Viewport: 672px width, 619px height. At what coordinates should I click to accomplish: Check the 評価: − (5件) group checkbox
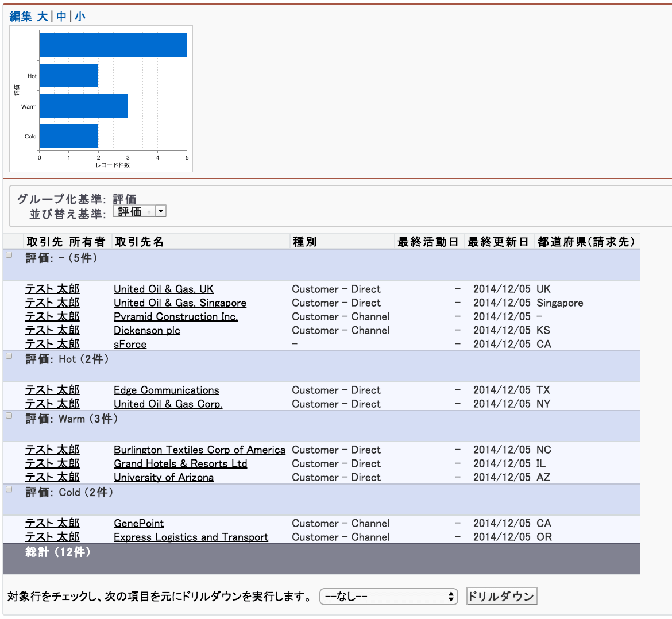coord(9,255)
